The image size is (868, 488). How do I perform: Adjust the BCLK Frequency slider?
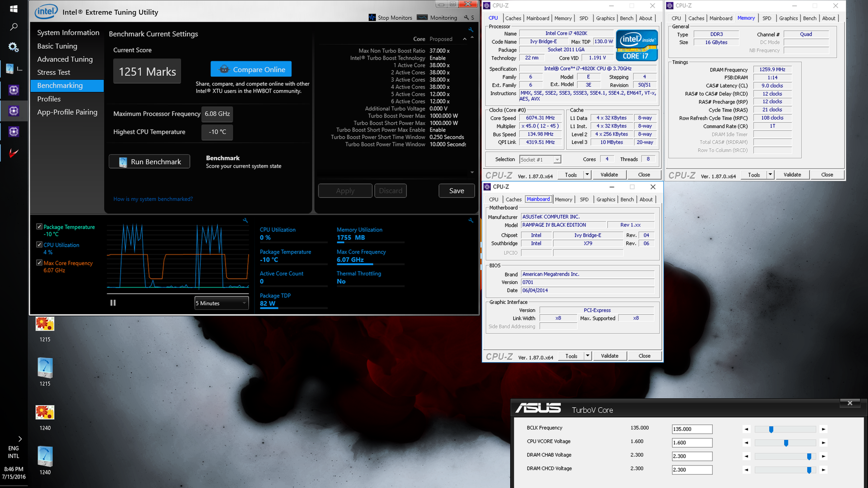[x=771, y=429]
